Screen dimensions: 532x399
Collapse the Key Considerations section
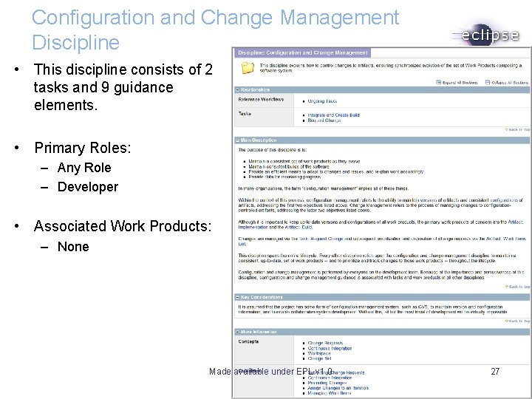[x=238, y=297]
